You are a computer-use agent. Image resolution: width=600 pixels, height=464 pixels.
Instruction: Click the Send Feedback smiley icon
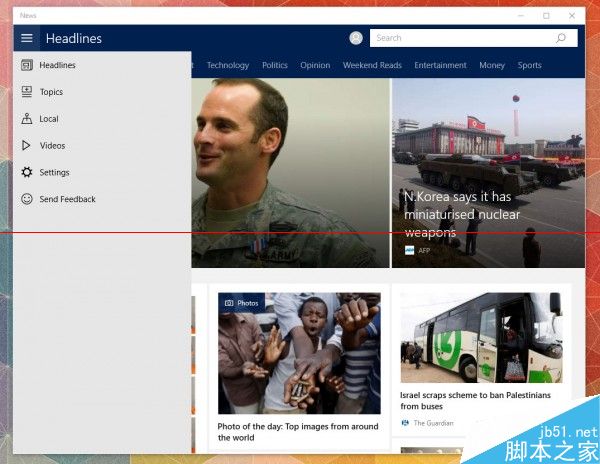coord(27,199)
